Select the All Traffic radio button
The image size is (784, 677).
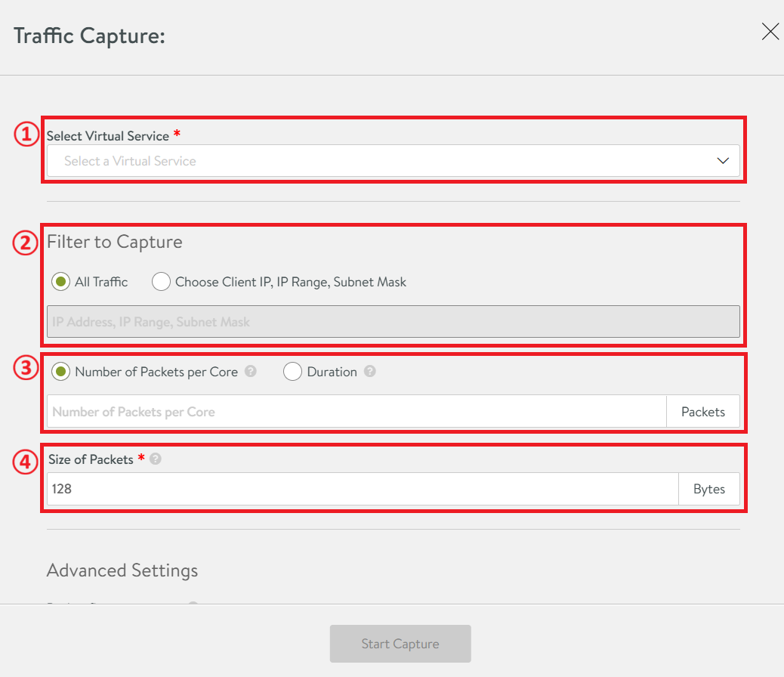pos(60,282)
